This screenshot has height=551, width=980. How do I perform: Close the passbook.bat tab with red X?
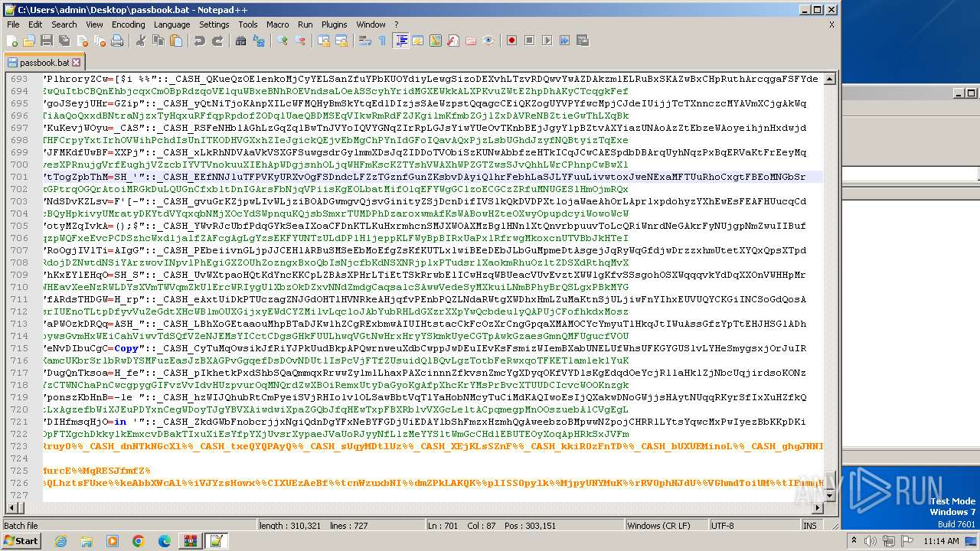(x=76, y=62)
